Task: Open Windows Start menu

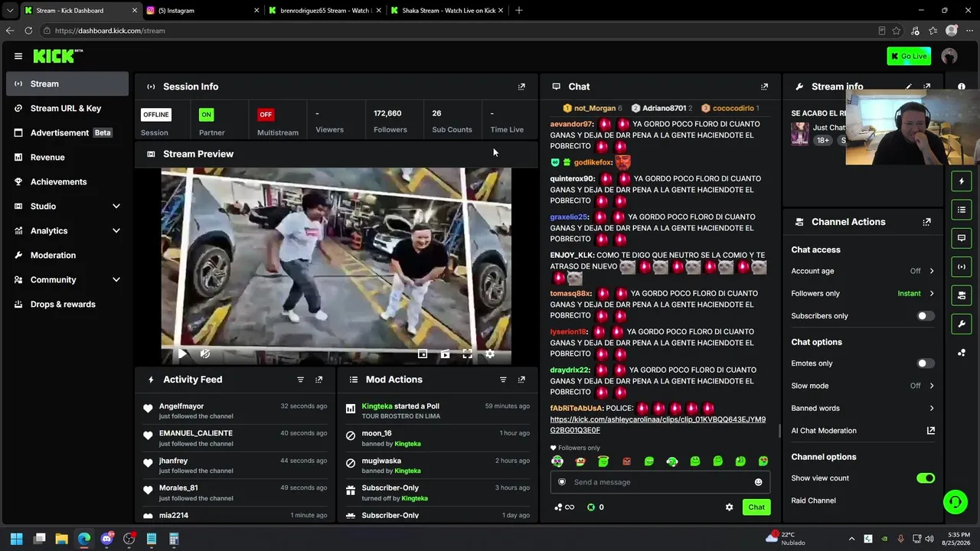Action: point(17,539)
